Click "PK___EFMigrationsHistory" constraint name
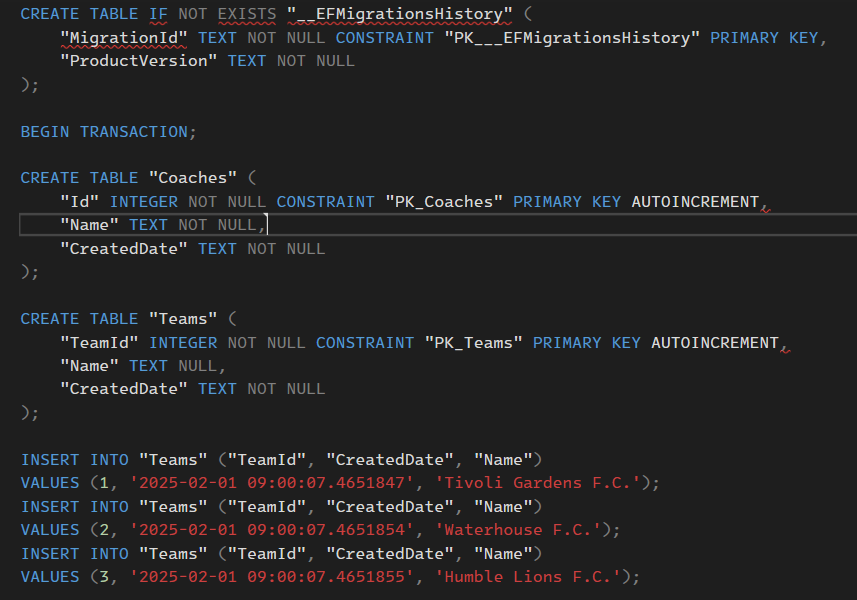 [x=572, y=38]
